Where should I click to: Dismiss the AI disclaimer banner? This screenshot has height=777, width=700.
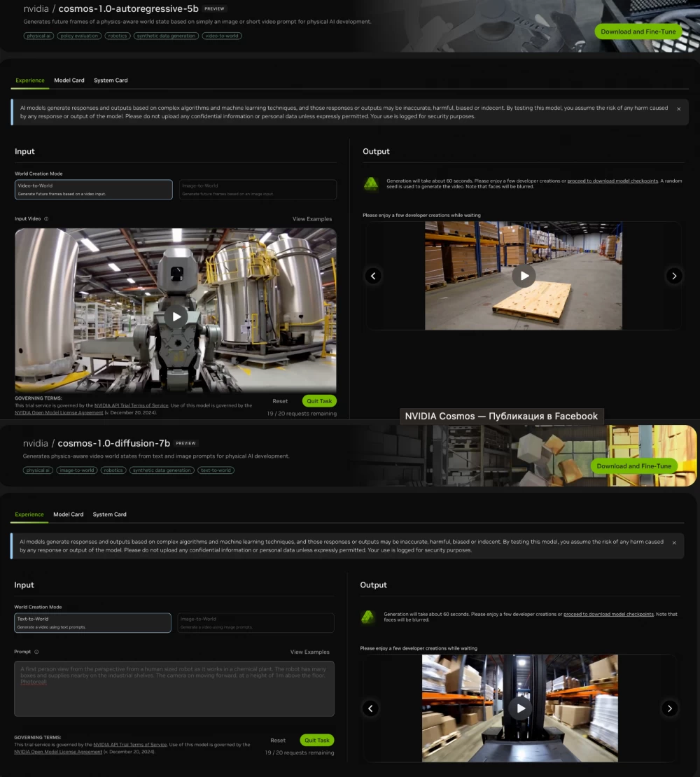click(x=678, y=108)
